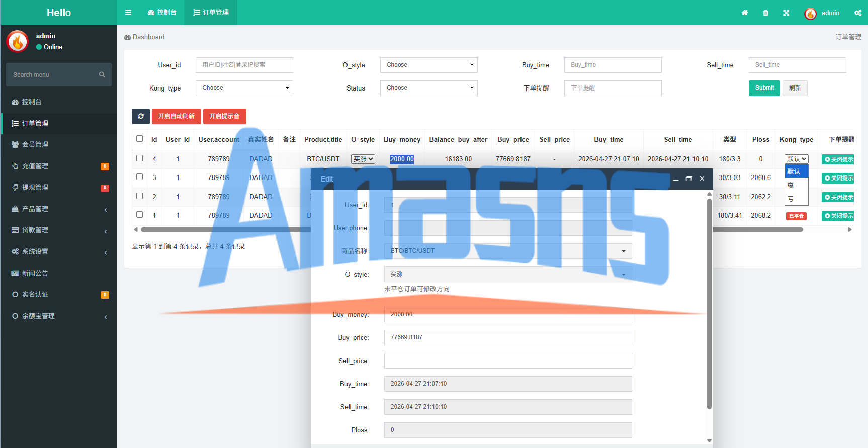The image size is (868, 448).
Task: Check the row with Id 3
Action: pos(140,177)
